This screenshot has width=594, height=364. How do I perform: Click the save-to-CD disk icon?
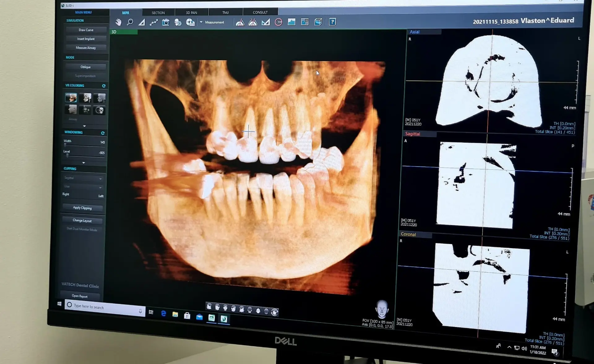[x=190, y=22]
